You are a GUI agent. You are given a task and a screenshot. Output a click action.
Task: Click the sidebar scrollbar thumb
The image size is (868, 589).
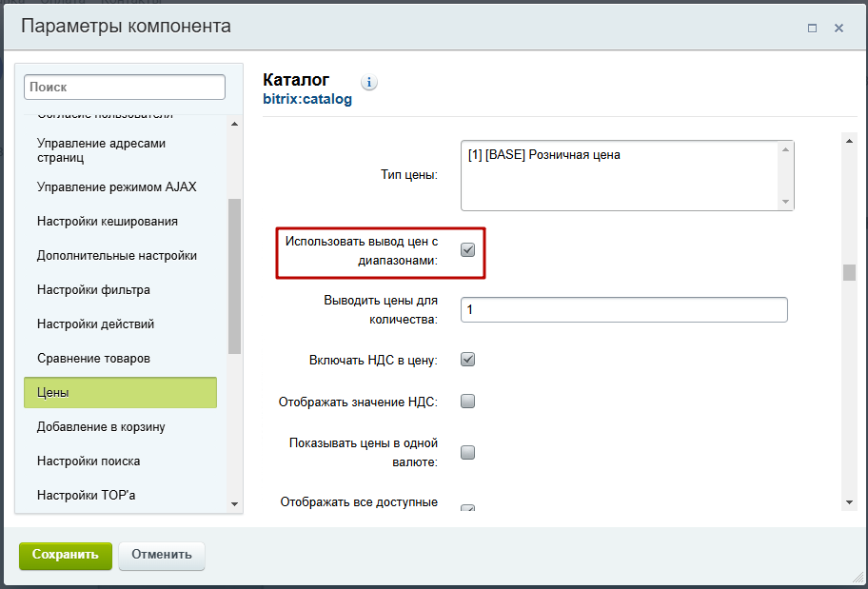point(235,276)
